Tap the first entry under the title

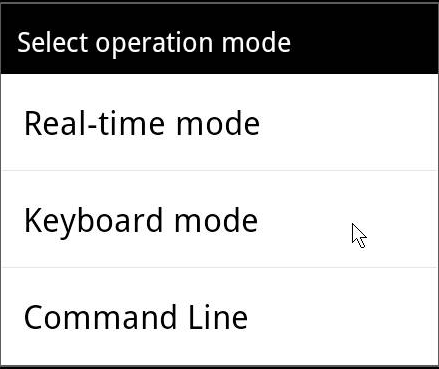click(219, 122)
